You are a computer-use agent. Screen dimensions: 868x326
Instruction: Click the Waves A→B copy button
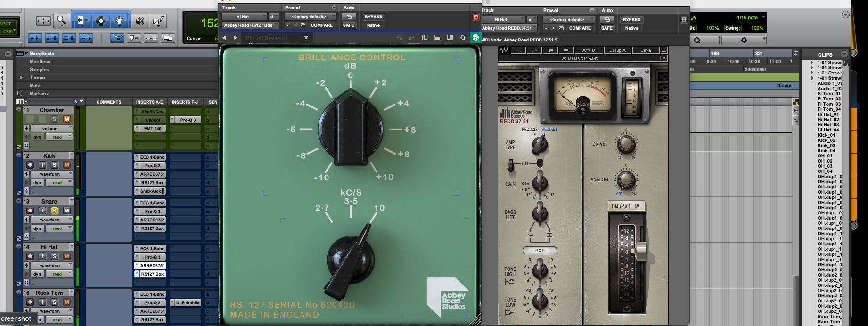589,50
